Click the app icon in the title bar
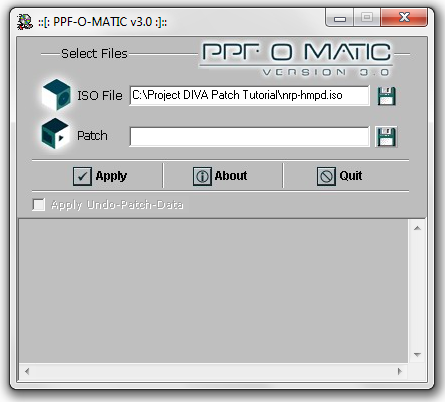Screen dimensions: 445x402 point(25,22)
